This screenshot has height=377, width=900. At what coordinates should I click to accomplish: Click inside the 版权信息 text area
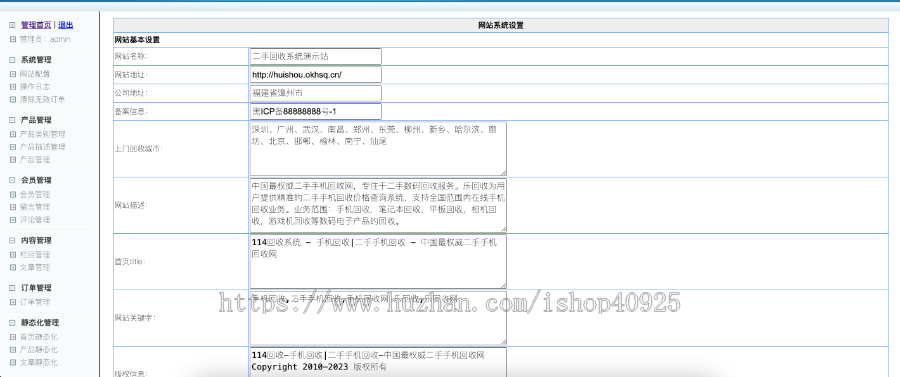click(378, 362)
